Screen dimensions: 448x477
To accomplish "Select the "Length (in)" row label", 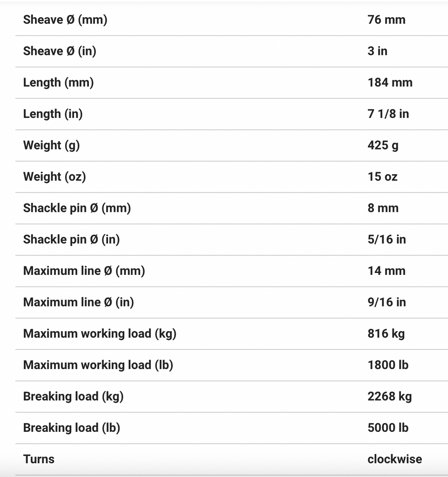I will click(53, 114).
